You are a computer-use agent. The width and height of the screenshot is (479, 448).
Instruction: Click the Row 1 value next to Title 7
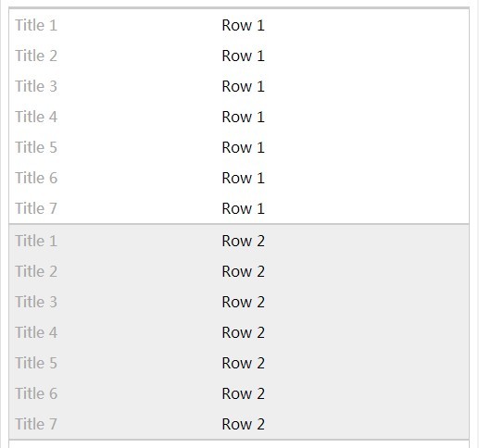click(x=243, y=208)
